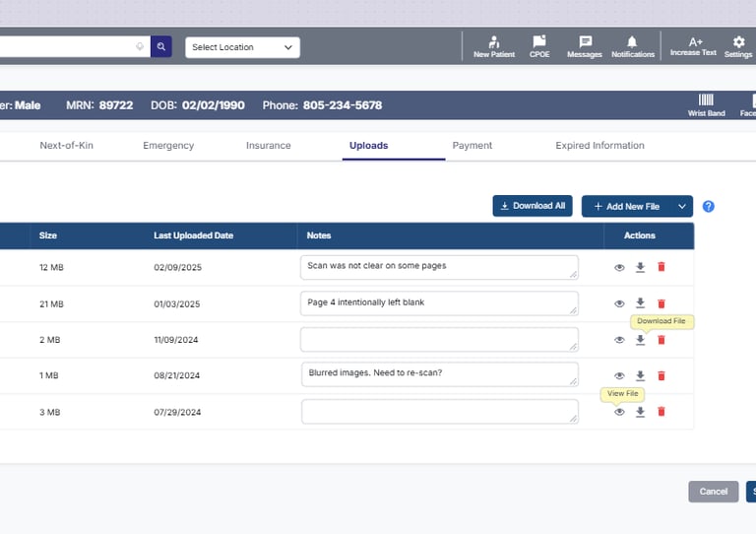The height and width of the screenshot is (534, 756).
Task: Open CPOE from toolbar
Action: (x=539, y=46)
